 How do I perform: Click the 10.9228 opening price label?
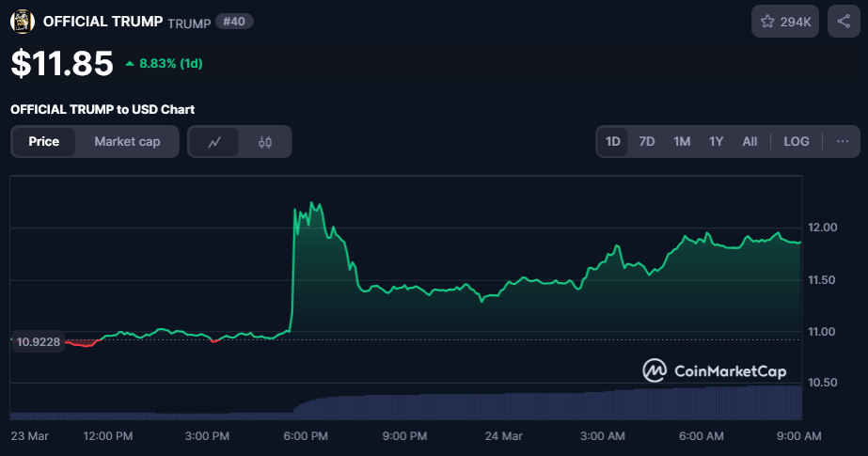tap(39, 342)
